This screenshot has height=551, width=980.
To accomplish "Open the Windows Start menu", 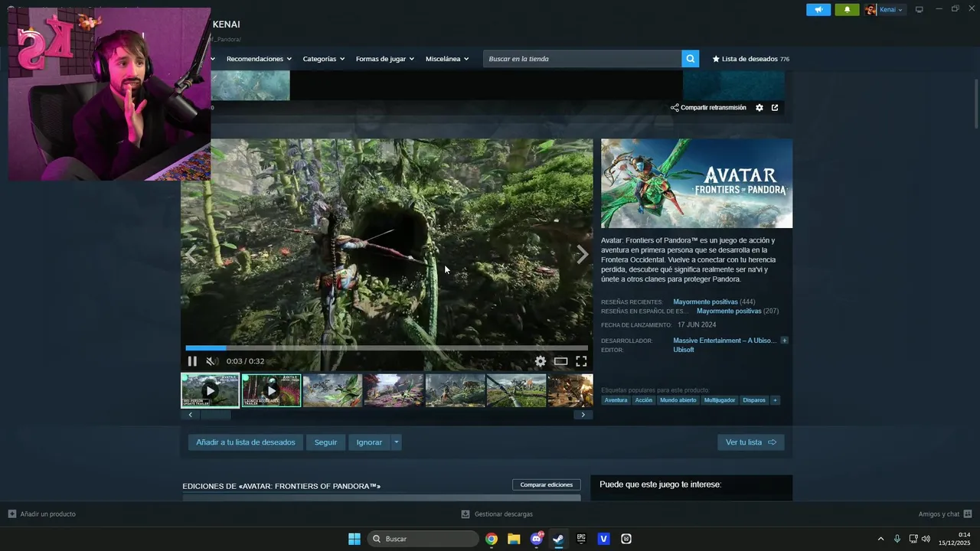I will point(354,539).
